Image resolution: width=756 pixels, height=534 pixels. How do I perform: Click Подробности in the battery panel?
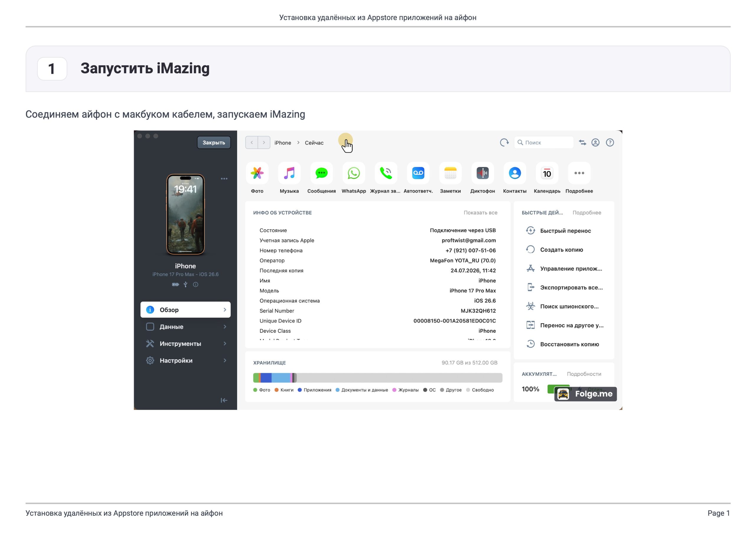pyautogui.click(x=584, y=374)
